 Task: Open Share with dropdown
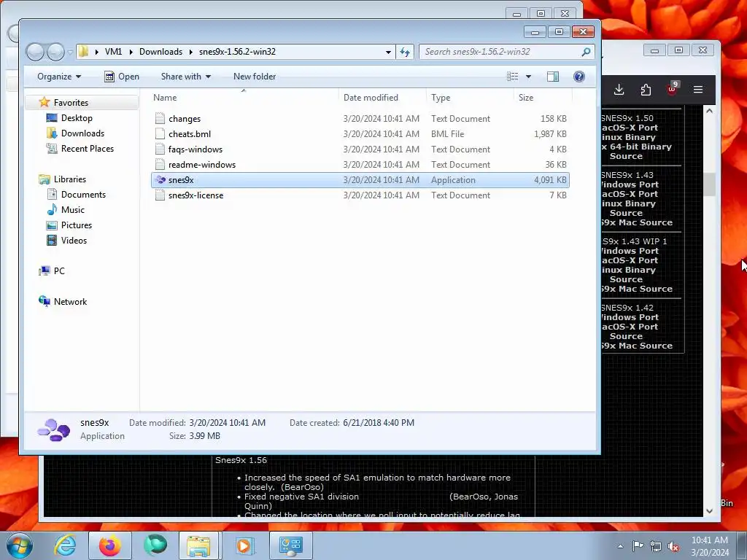pyautogui.click(x=186, y=76)
